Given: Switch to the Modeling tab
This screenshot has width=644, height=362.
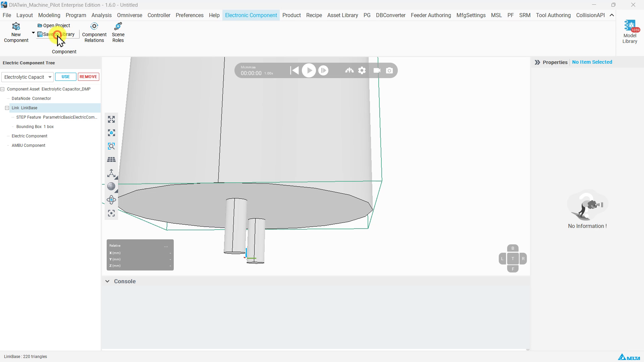Looking at the screenshot, I should [x=49, y=15].
